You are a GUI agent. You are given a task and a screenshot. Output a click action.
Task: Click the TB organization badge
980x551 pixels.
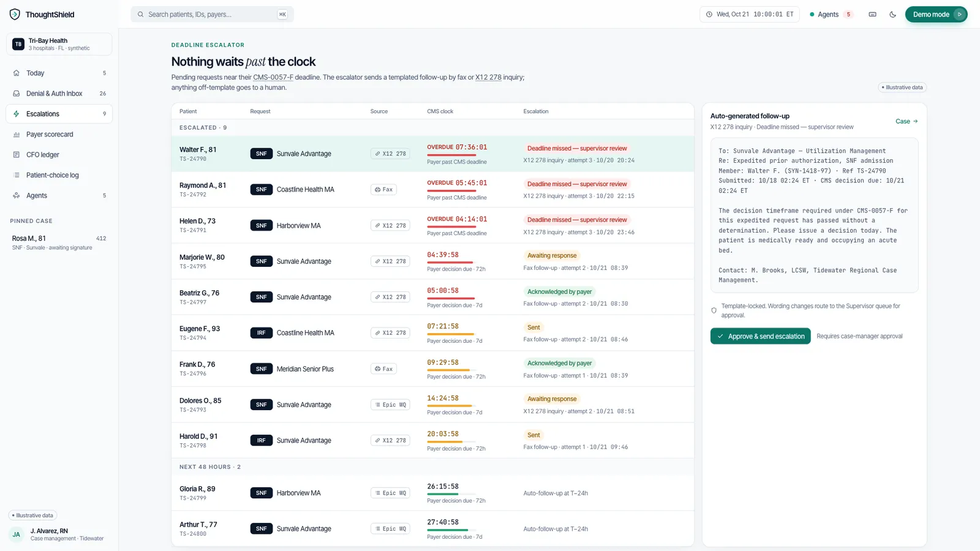point(18,44)
